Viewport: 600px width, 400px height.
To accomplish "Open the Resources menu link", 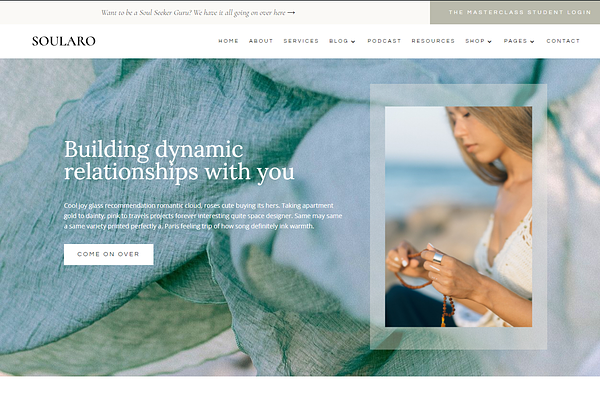I will pos(433,41).
